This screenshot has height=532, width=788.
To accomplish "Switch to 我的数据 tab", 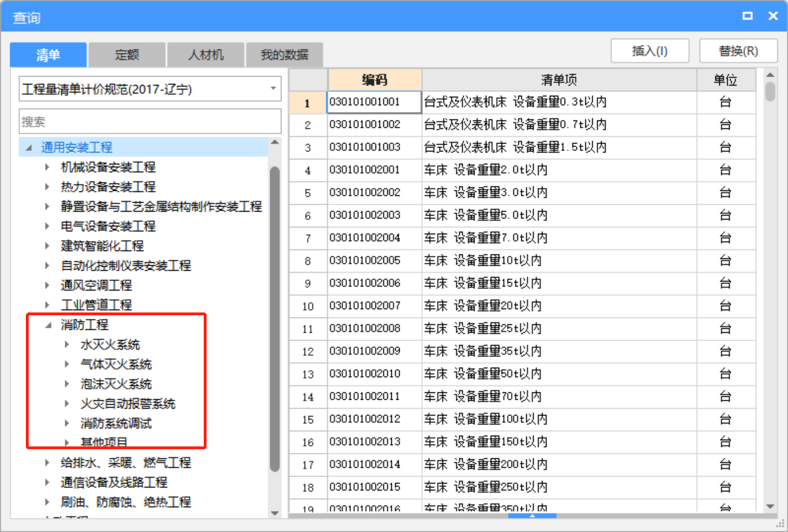I will [285, 55].
